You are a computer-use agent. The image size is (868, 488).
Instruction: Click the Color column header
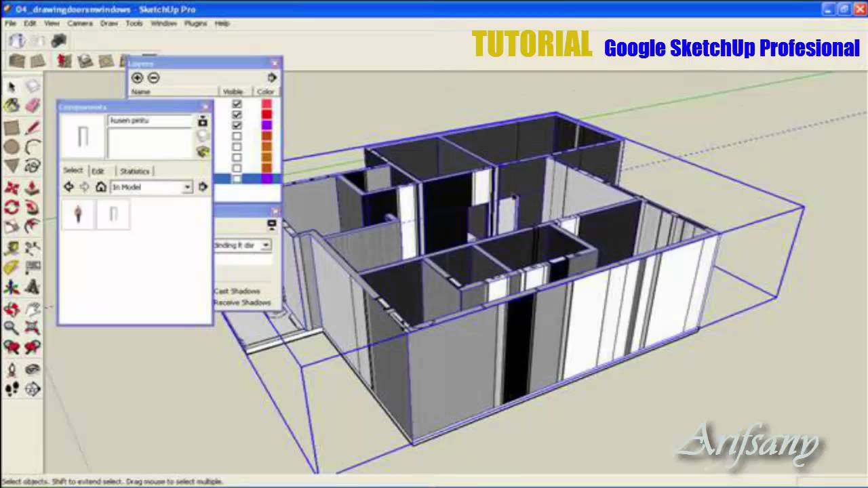(x=266, y=91)
